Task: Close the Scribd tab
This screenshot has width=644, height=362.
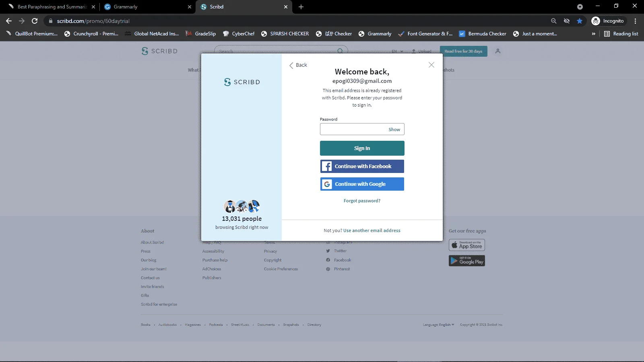Action: [x=286, y=7]
